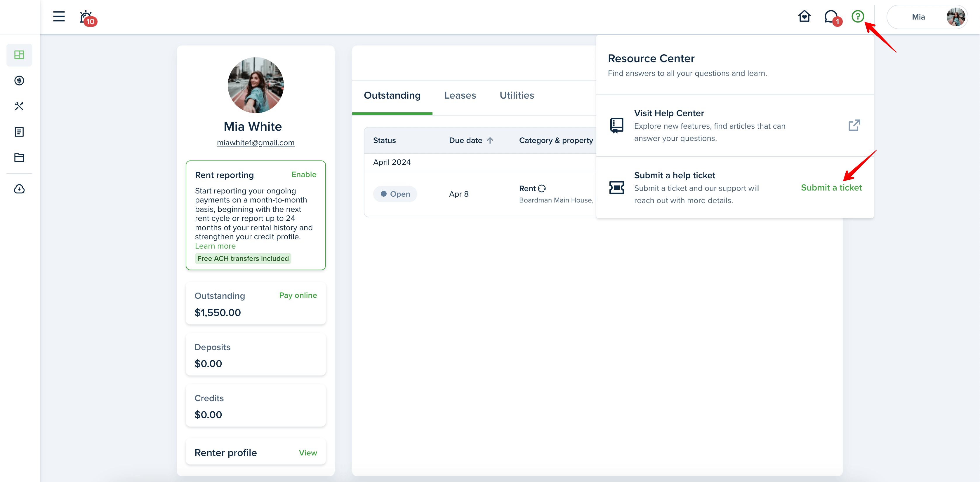This screenshot has height=482, width=980.
Task: Click the recurring icon next to Rent
Action: pos(542,188)
